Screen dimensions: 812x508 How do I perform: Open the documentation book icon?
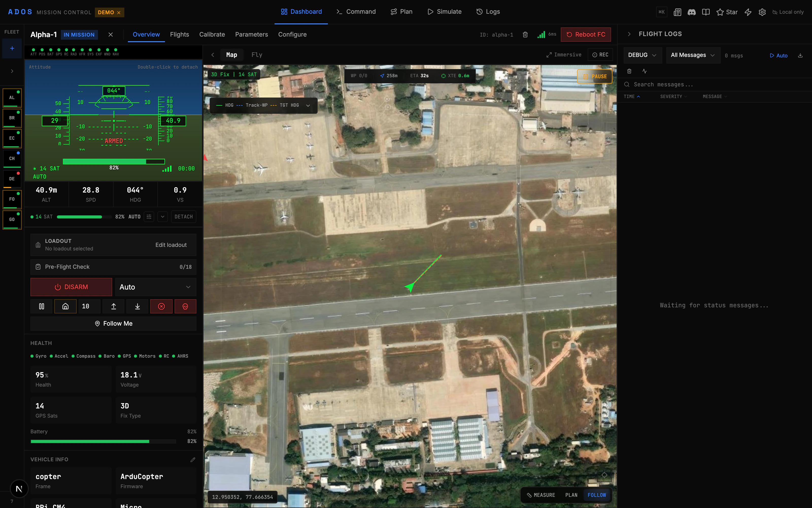[706, 12]
